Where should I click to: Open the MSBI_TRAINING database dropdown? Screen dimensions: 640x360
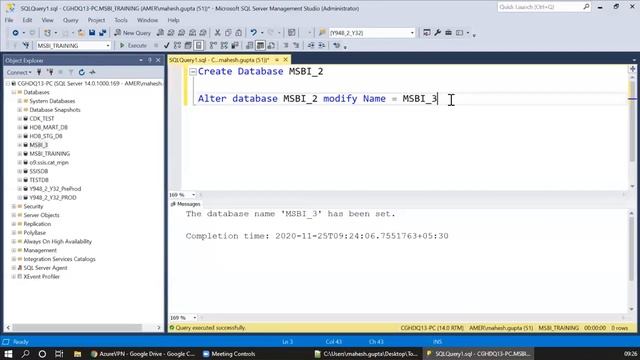click(108, 45)
